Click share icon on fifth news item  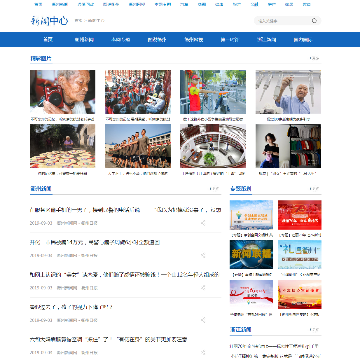tap(203, 352)
